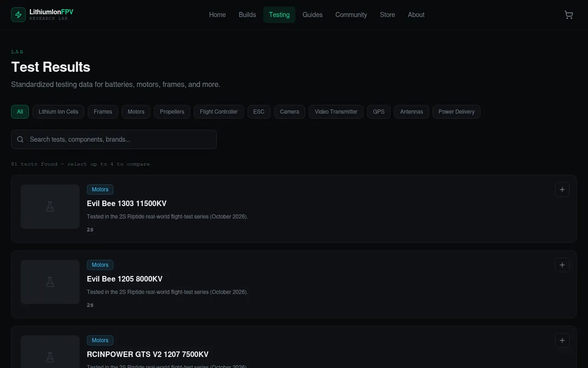Filter by Lithium Ion Cells
Image resolution: width=588 pixels, height=368 pixels.
(x=58, y=112)
